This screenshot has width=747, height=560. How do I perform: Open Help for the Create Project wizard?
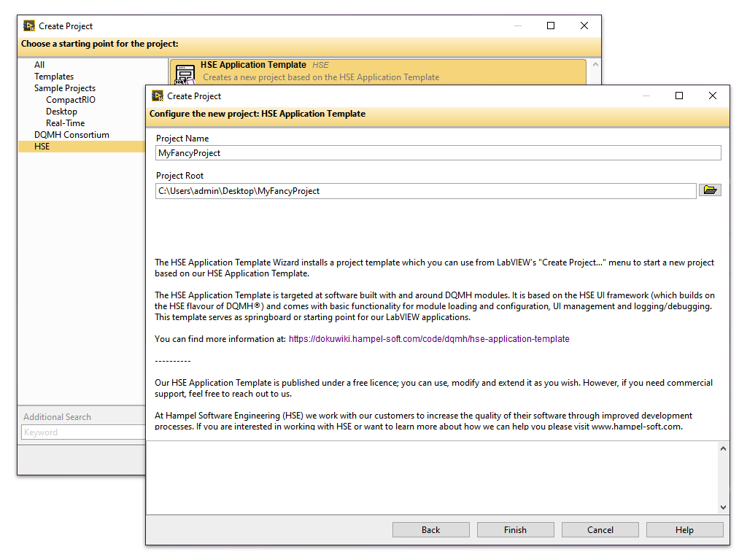684,529
